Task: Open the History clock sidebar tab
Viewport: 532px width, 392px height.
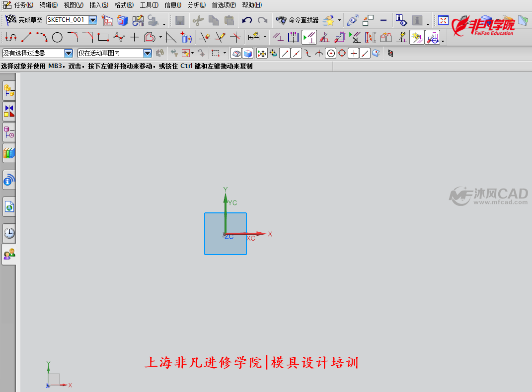Action: point(9,233)
